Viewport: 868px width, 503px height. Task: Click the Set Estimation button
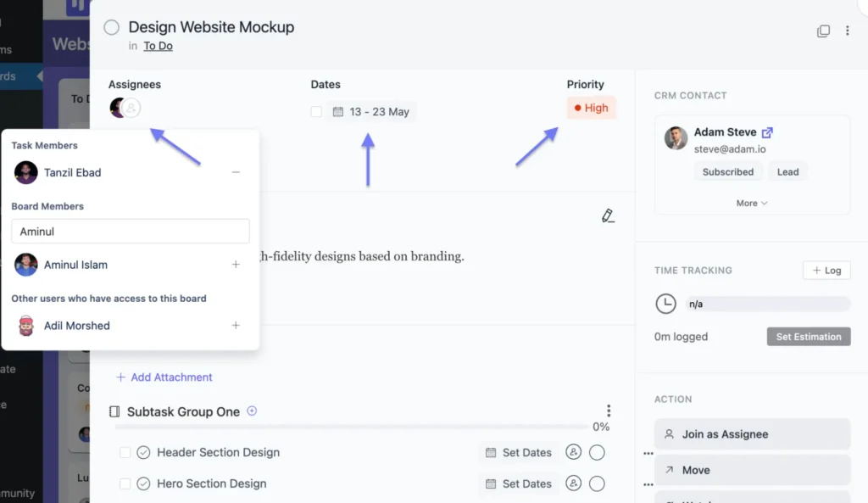[808, 337]
